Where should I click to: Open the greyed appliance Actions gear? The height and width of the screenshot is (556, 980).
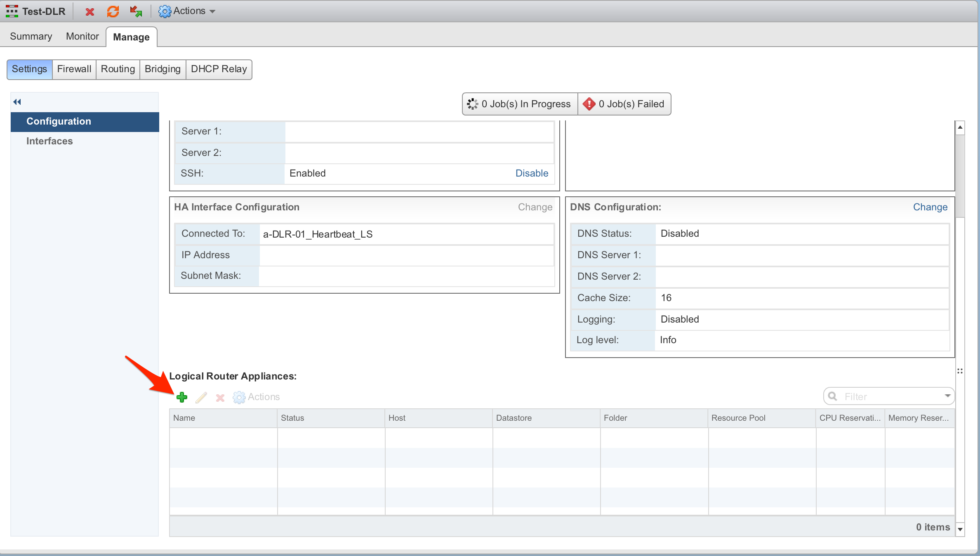tap(256, 397)
